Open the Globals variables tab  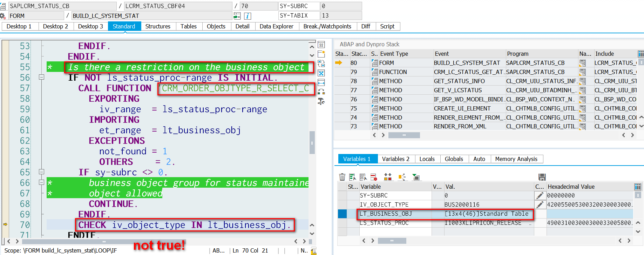click(x=454, y=159)
